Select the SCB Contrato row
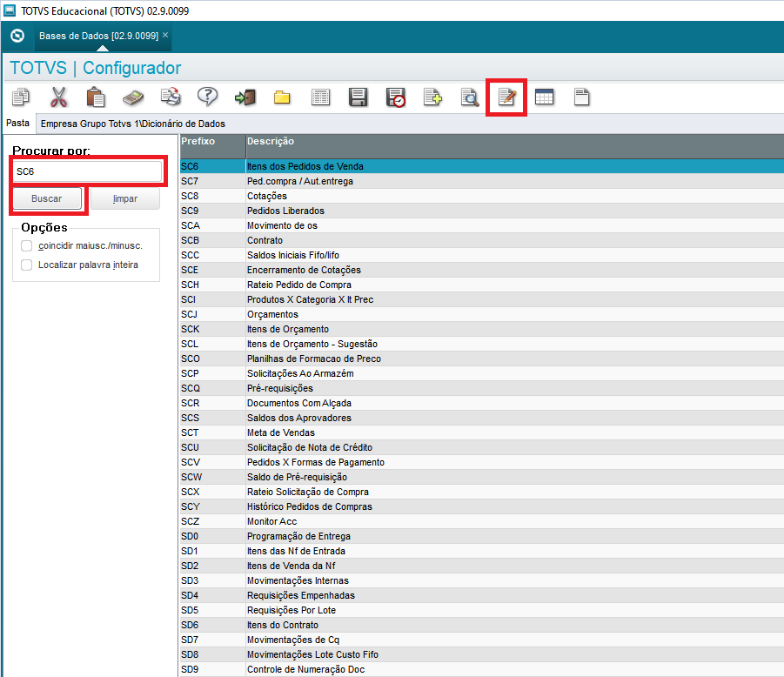 [x=482, y=240]
